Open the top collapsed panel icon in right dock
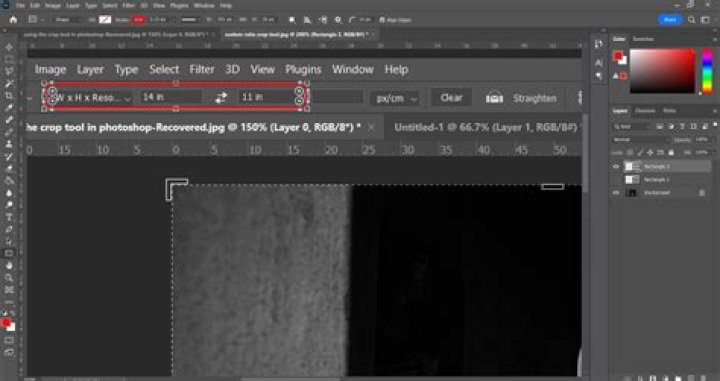The width and height of the screenshot is (720, 381). (x=599, y=44)
